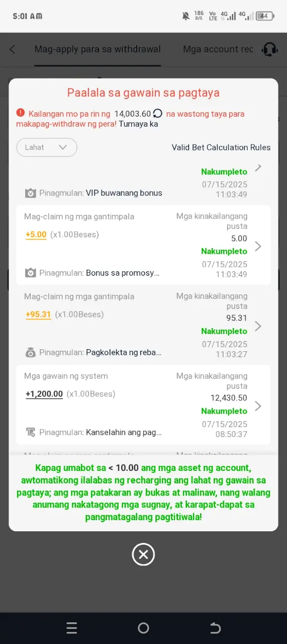Tap the refresh icon beside 14,003.60
Image resolution: width=287 pixels, height=644 pixels.
click(158, 114)
